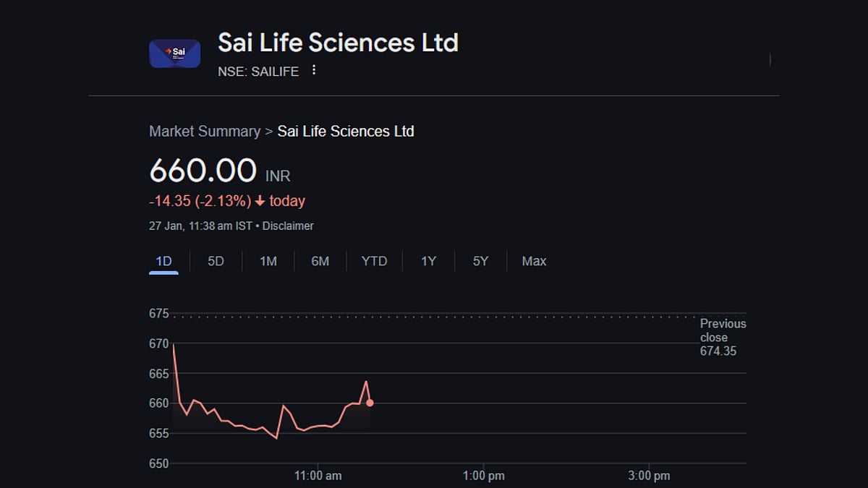Open the three-dot menu beside NSE: SAILIFE
Screen dimensions: 868x488
(x=313, y=70)
